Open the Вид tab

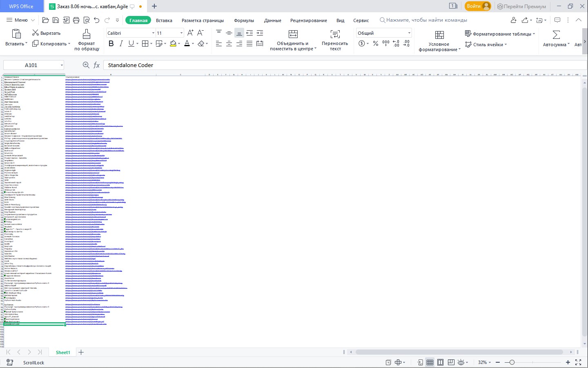340,20
